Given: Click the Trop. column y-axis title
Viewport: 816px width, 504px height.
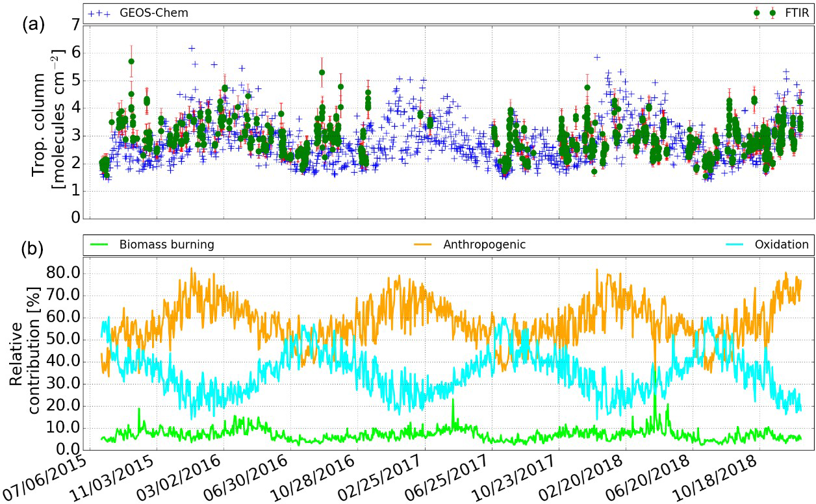Looking at the screenshot, I should pos(48,121).
